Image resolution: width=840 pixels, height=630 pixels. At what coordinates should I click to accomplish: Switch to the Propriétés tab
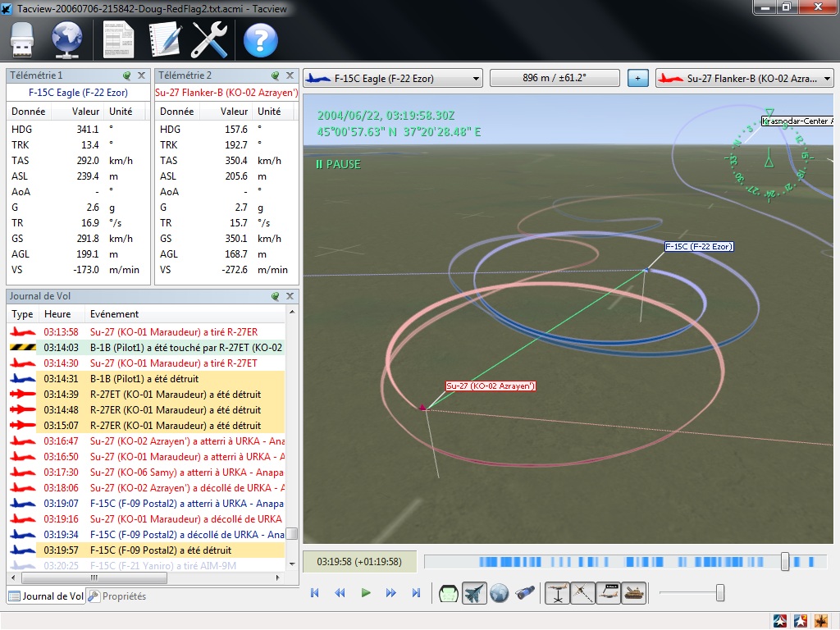tap(118, 596)
